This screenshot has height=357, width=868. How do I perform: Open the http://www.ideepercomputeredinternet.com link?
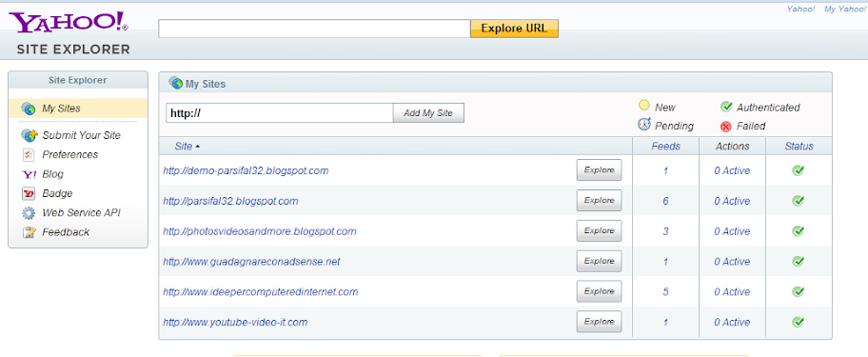(260, 291)
